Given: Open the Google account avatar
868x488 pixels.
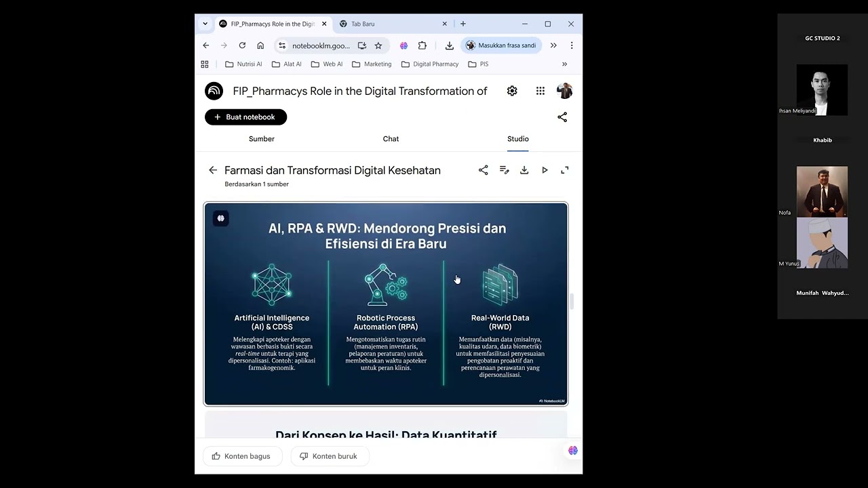Looking at the screenshot, I should point(564,91).
